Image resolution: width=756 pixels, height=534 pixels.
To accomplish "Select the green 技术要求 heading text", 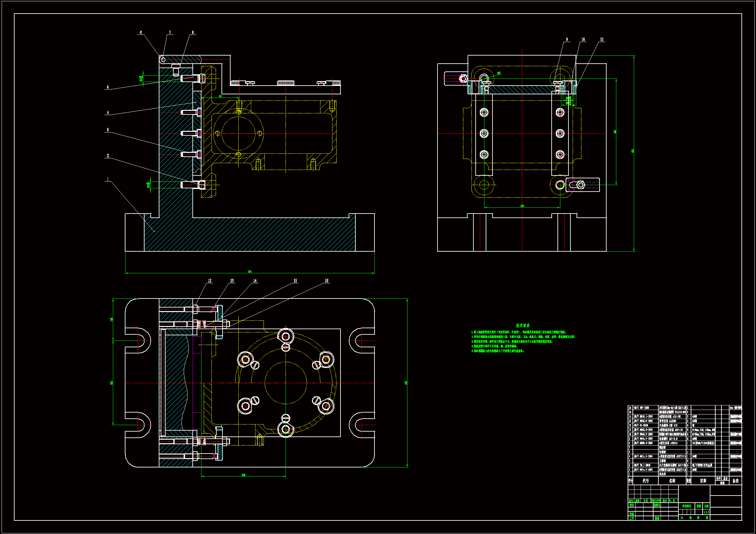I will [x=523, y=325].
